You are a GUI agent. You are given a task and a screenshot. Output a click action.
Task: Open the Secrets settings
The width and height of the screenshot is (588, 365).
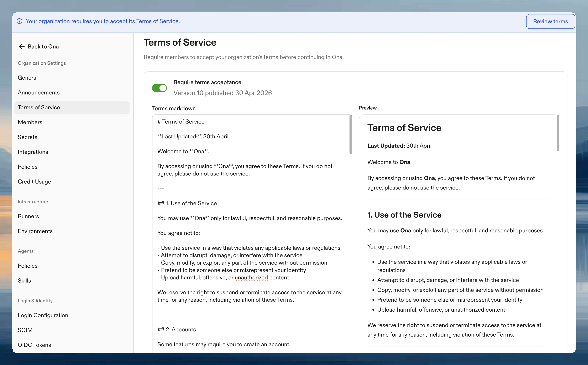[27, 137]
